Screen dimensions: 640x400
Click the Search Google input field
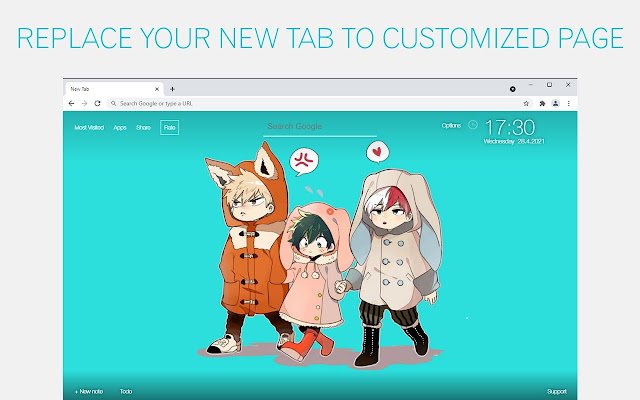tap(320, 127)
